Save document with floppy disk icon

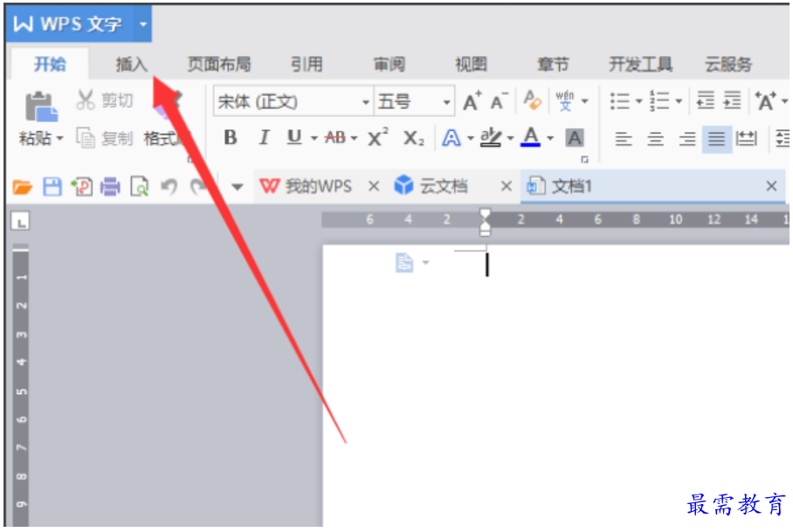[x=52, y=187]
